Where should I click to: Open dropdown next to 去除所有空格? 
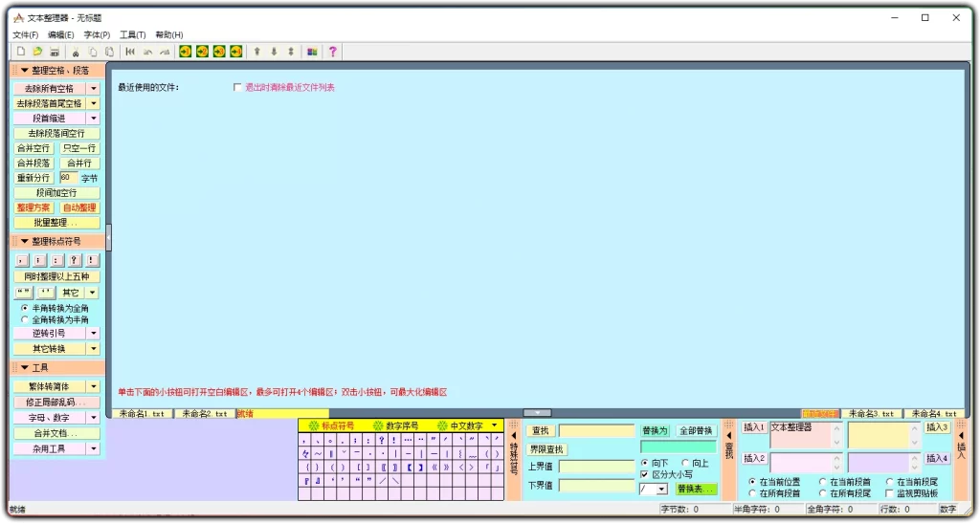[94, 89]
